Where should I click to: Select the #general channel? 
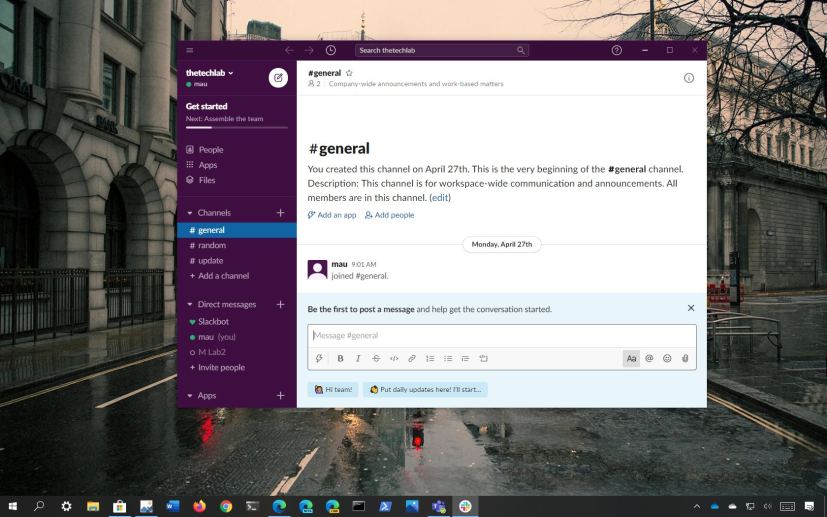pyautogui.click(x=237, y=230)
